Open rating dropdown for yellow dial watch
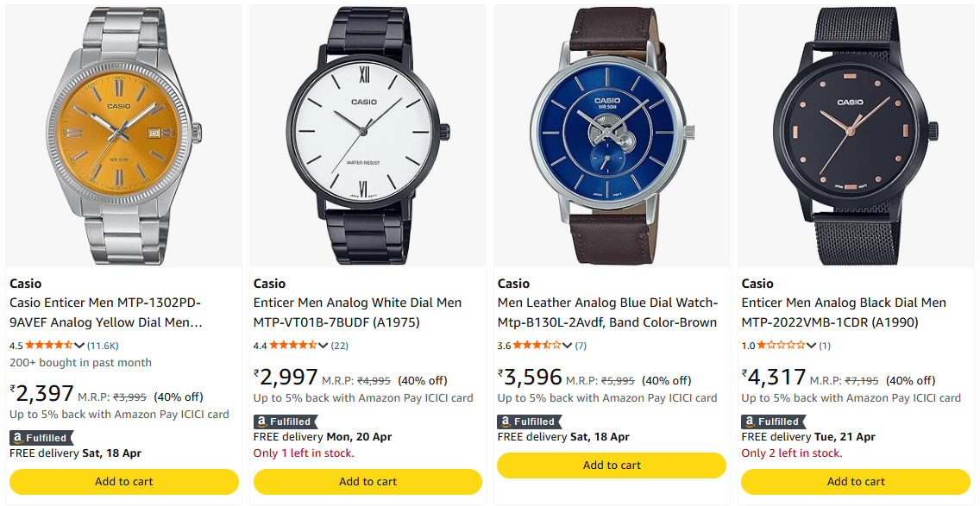 [x=80, y=346]
